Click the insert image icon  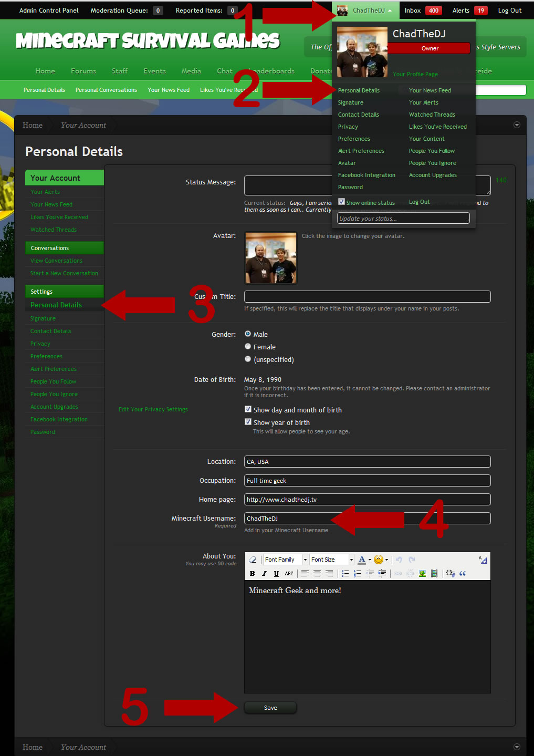pos(422,573)
